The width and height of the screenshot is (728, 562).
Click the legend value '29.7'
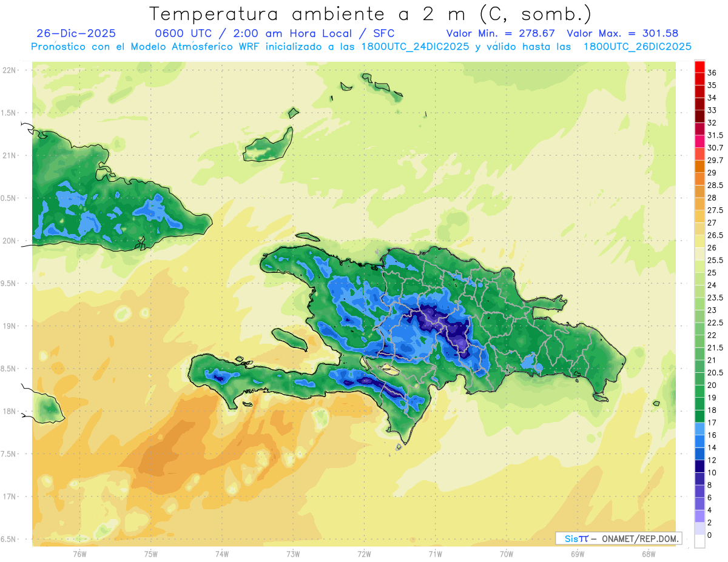tap(715, 160)
